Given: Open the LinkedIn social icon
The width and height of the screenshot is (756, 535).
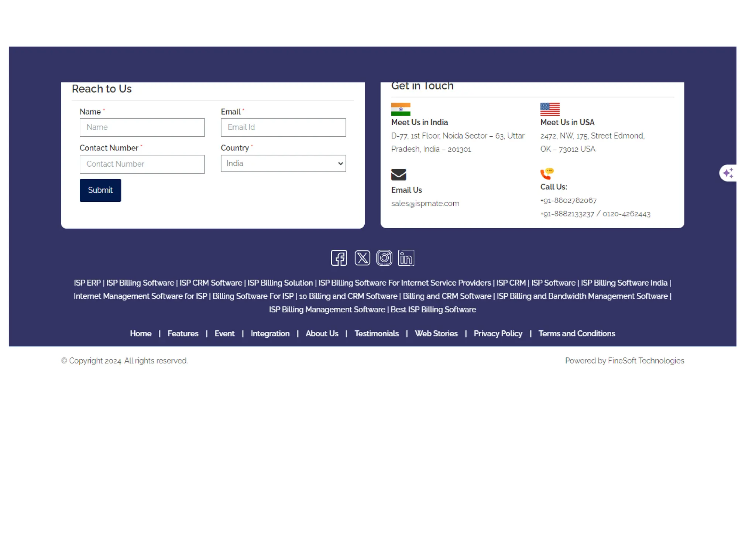Looking at the screenshot, I should tap(406, 258).
